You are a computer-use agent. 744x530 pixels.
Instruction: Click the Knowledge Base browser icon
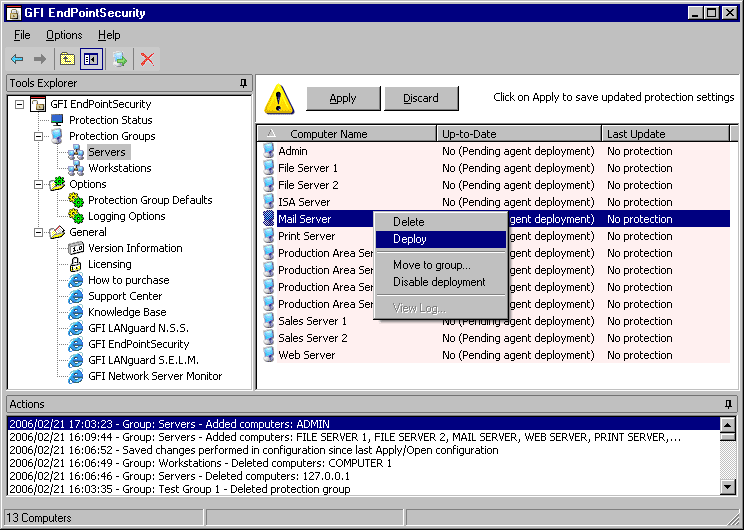click(75, 312)
